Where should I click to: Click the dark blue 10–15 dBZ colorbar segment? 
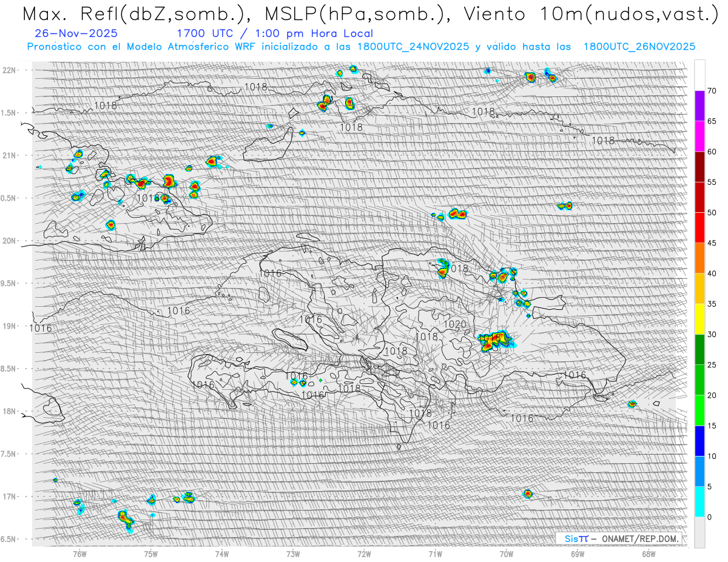(x=699, y=441)
